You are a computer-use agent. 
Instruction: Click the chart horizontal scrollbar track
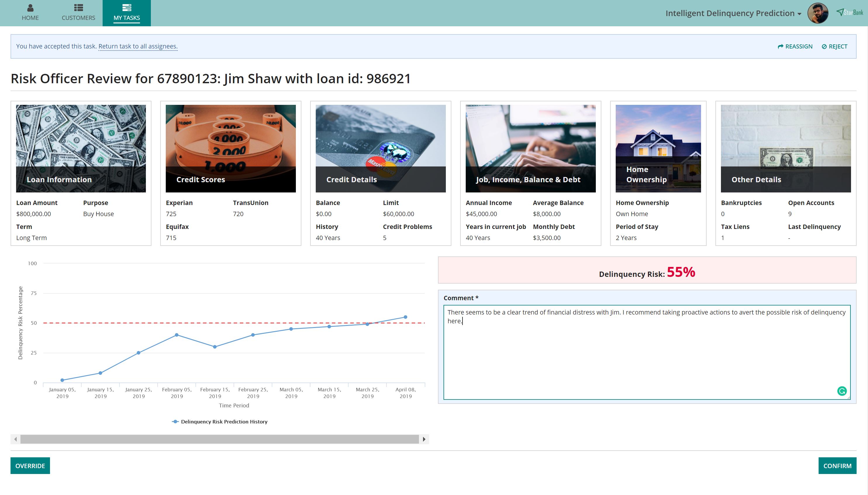tap(220, 439)
